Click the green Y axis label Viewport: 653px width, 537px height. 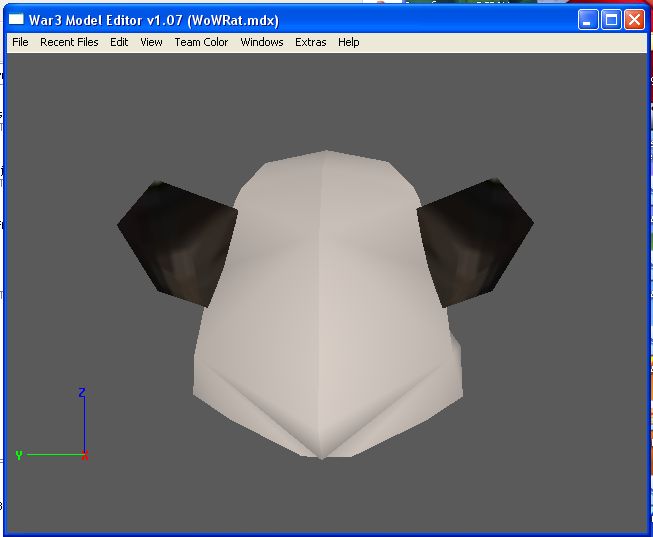(19, 455)
